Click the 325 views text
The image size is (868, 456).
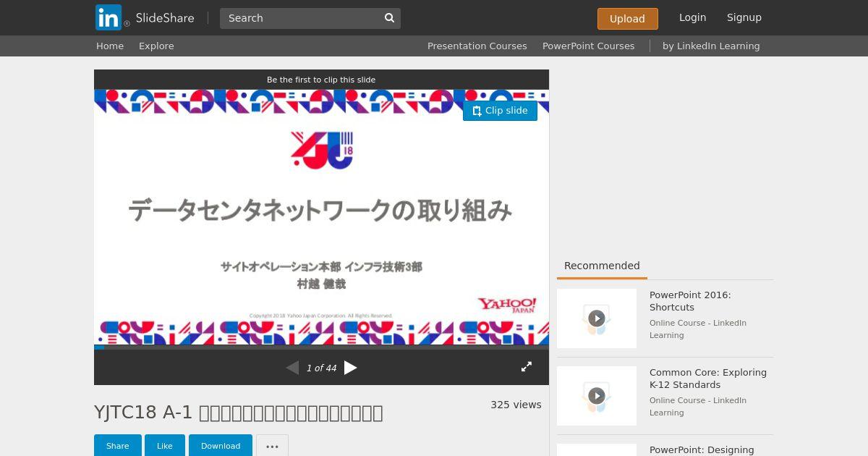pyautogui.click(x=516, y=405)
